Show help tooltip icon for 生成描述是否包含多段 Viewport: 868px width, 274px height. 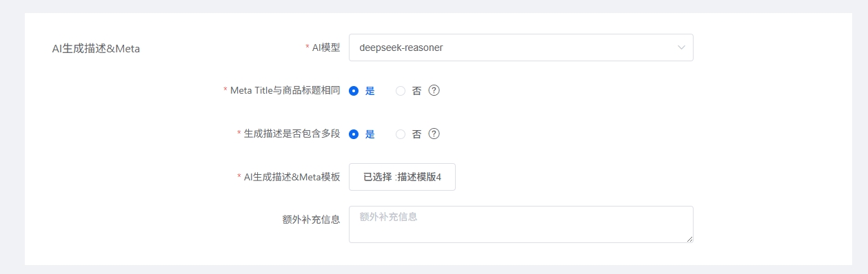pos(434,134)
